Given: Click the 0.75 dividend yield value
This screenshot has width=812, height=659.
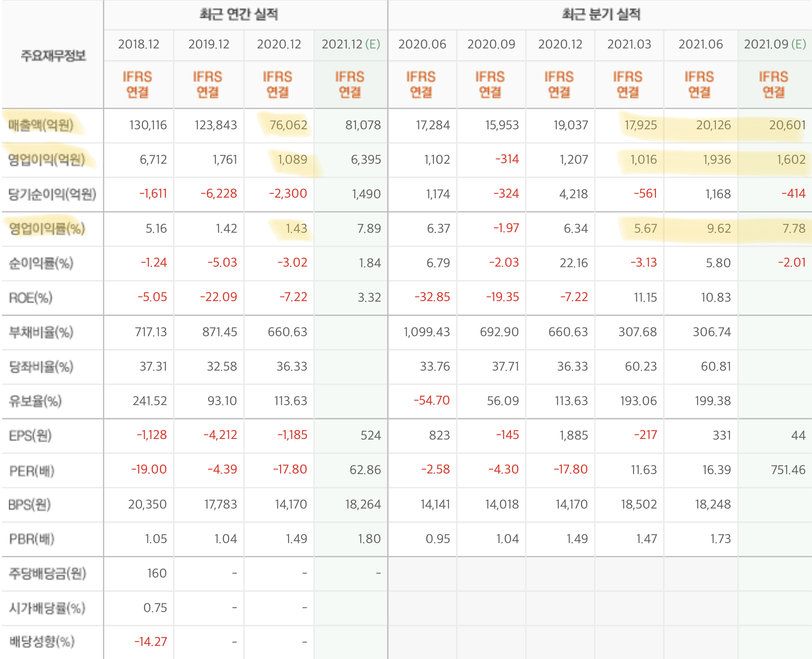Looking at the screenshot, I should tap(155, 608).
